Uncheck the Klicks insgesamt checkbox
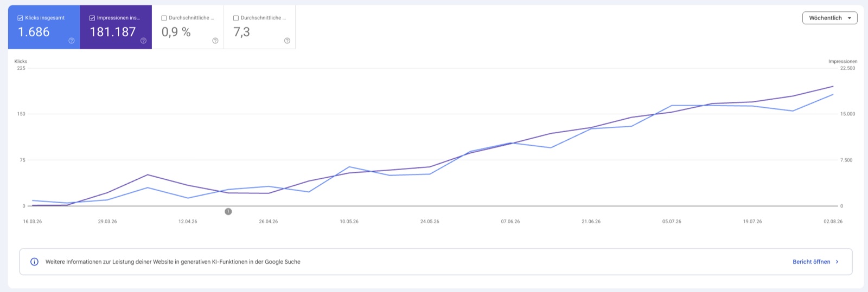The width and height of the screenshot is (868, 292). coord(20,18)
